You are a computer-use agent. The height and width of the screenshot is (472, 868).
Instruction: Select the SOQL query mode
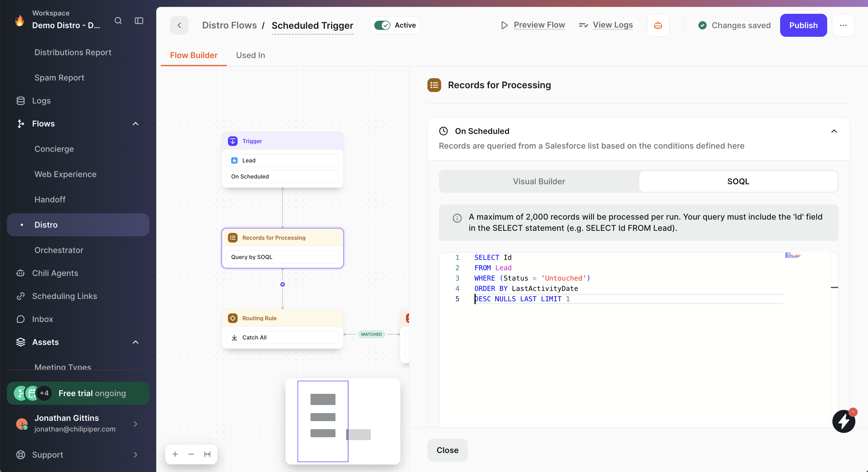pos(738,181)
